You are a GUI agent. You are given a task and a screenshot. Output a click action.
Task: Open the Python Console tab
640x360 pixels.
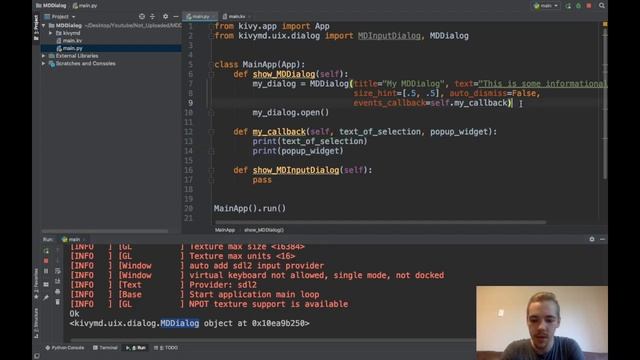tap(64, 348)
